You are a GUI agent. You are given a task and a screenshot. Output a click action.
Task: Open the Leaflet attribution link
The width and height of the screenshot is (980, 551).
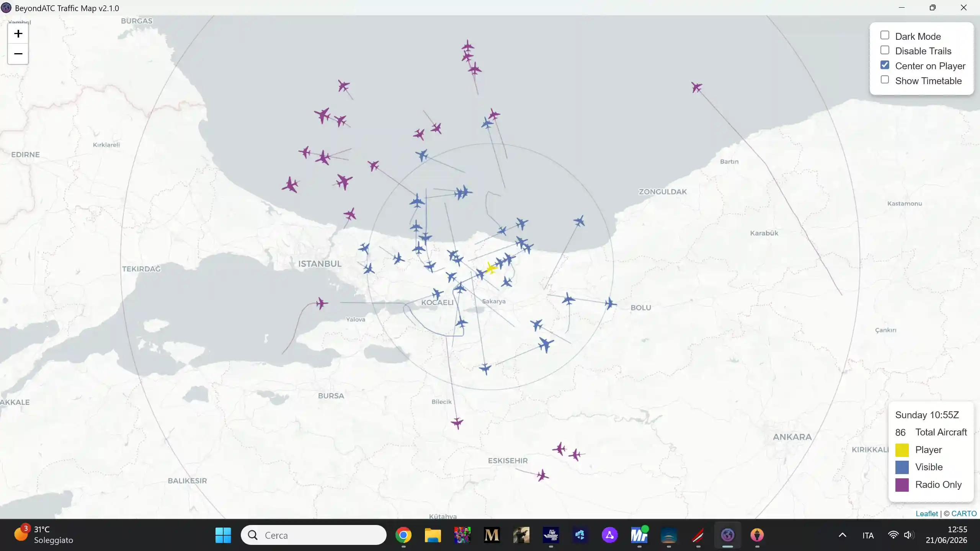tap(926, 514)
